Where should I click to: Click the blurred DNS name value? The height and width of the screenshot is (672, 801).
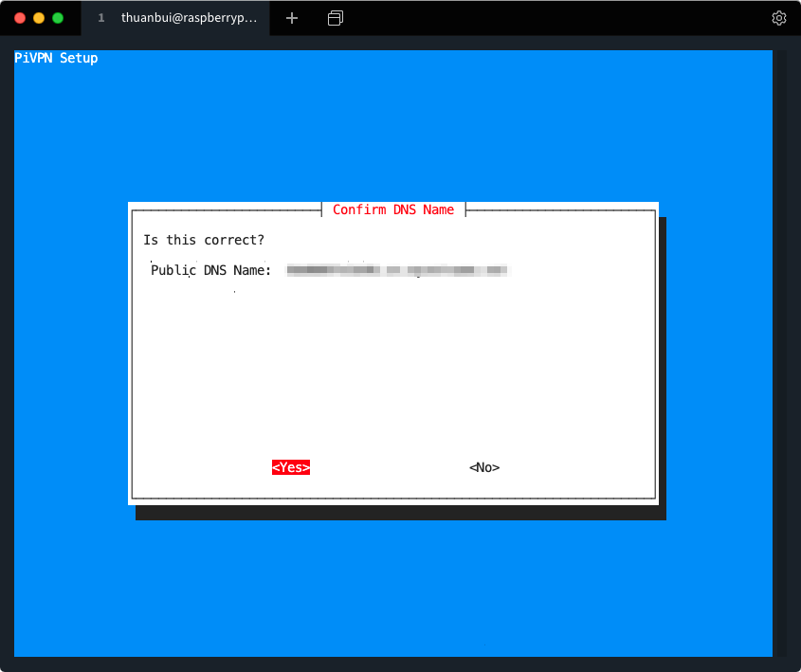[x=398, y=271]
